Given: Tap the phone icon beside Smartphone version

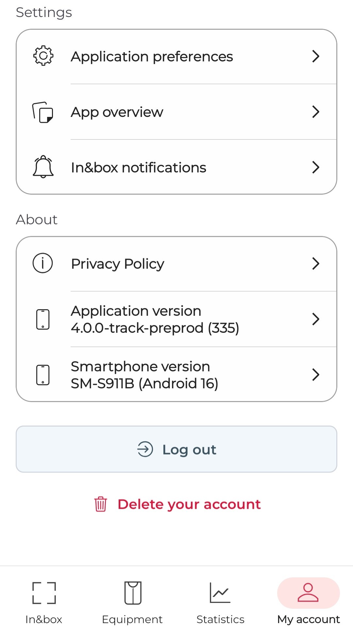Looking at the screenshot, I should point(43,375).
